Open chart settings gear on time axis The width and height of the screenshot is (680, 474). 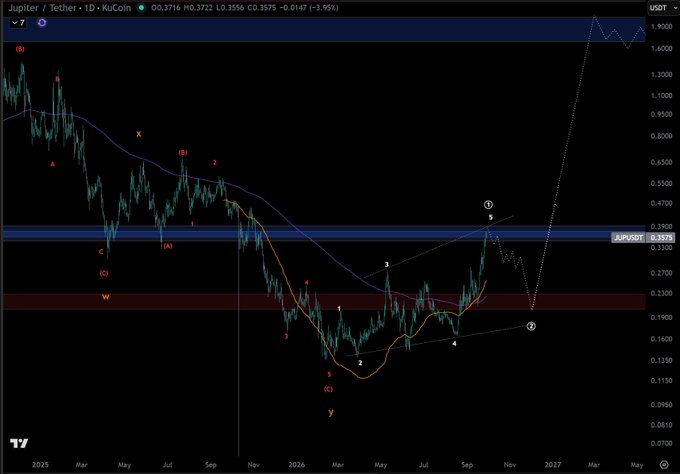tap(664, 465)
